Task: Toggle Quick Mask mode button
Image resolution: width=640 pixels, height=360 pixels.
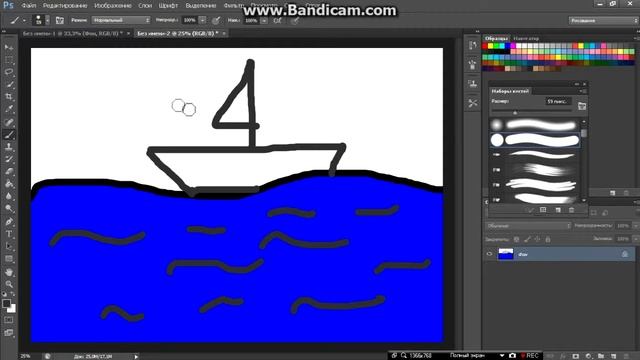Action: (x=9, y=320)
